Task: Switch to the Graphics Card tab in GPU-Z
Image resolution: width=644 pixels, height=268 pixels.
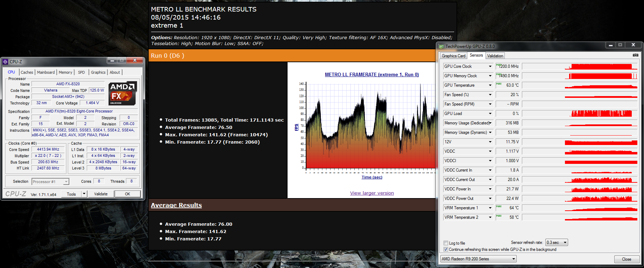Action: pyautogui.click(x=454, y=56)
